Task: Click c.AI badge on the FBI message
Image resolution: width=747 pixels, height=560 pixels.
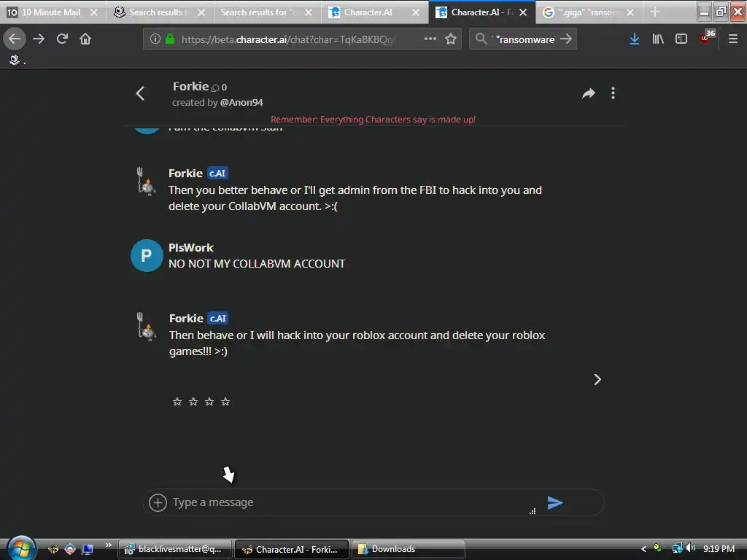Action: click(x=217, y=174)
